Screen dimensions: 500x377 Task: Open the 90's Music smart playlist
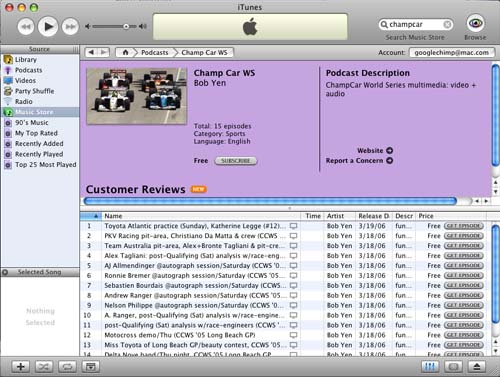coord(40,123)
